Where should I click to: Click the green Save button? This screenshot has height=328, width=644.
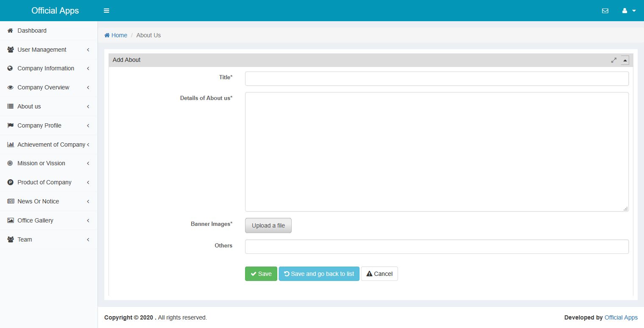click(261, 274)
